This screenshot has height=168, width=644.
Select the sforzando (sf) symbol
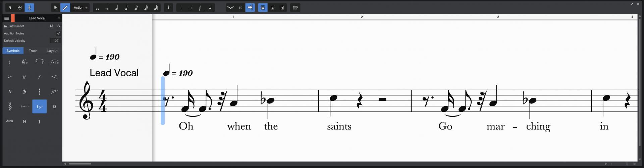(x=25, y=77)
